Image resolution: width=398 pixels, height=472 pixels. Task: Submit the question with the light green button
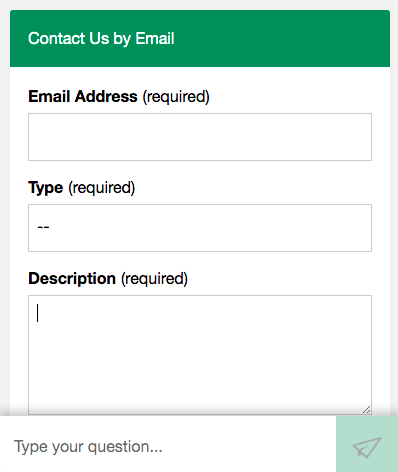[x=367, y=444]
